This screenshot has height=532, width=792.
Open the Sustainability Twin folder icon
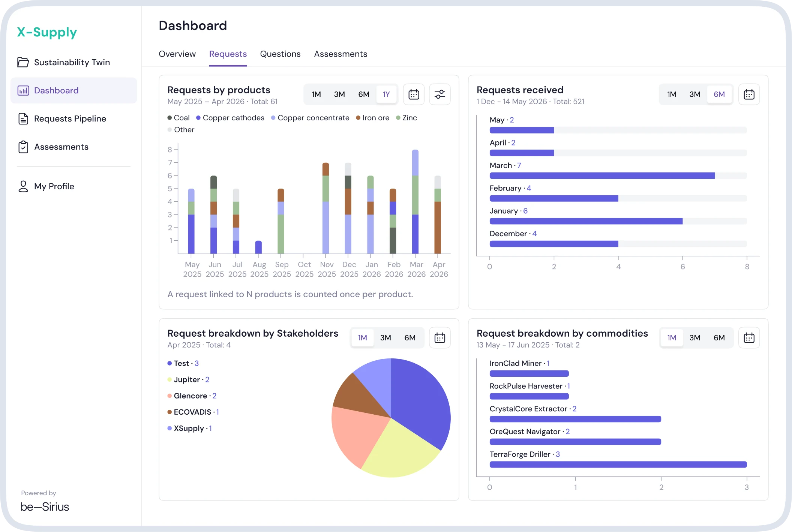(x=23, y=62)
